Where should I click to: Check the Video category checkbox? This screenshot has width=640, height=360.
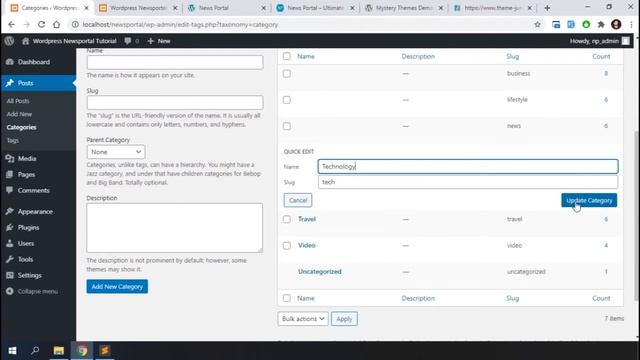287,246
